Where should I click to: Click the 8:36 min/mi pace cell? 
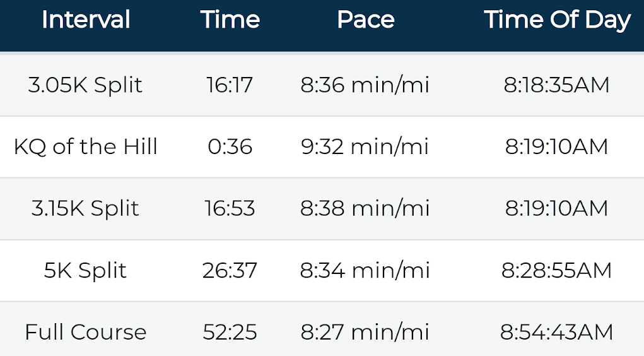tap(365, 85)
